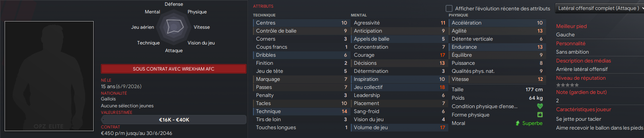Click the player silhouette portrait
Screen dimensions: 644x138
(49, 76)
